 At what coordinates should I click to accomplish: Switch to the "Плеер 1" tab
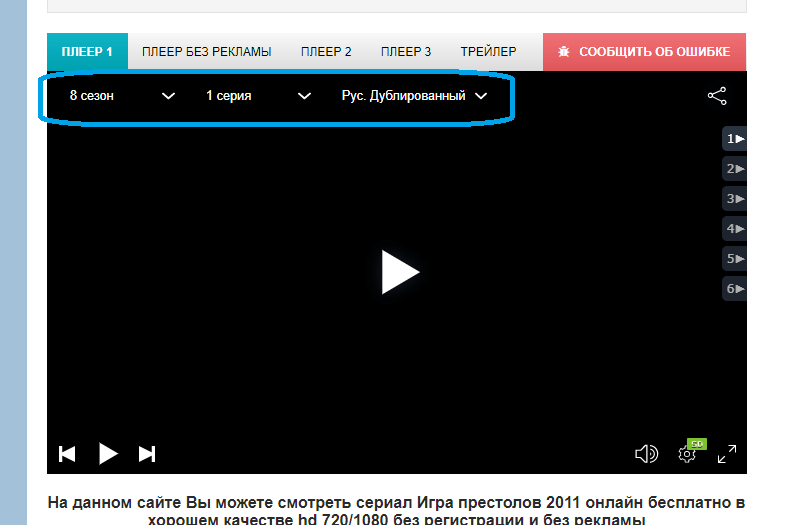coord(87,52)
